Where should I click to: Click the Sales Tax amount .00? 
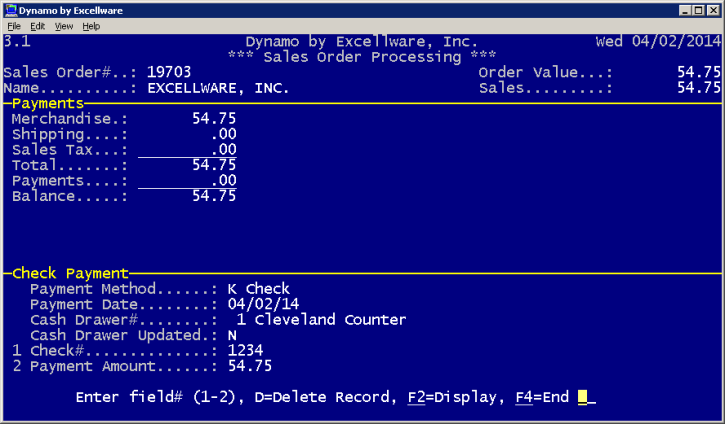coord(224,149)
